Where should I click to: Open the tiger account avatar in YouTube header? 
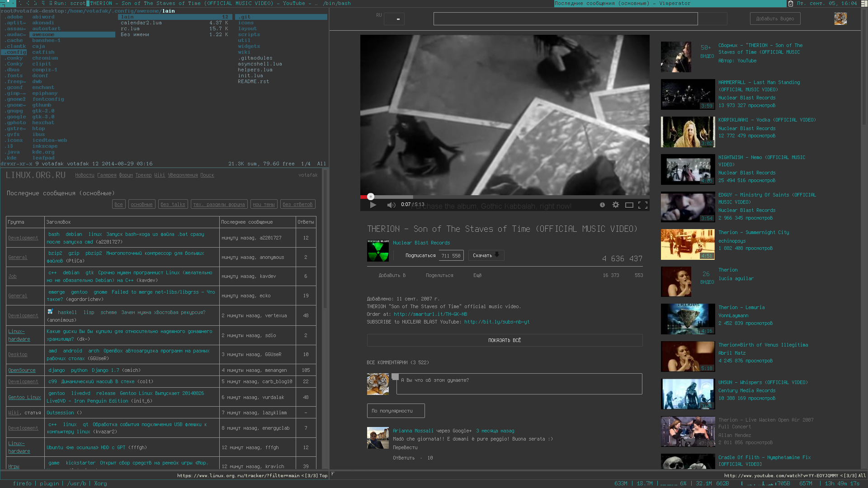(x=840, y=19)
